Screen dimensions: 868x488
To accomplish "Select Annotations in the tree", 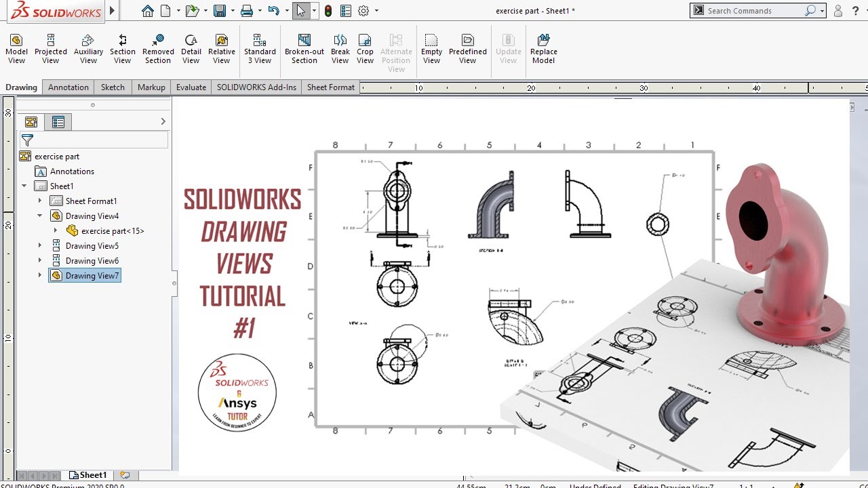I will pos(72,171).
